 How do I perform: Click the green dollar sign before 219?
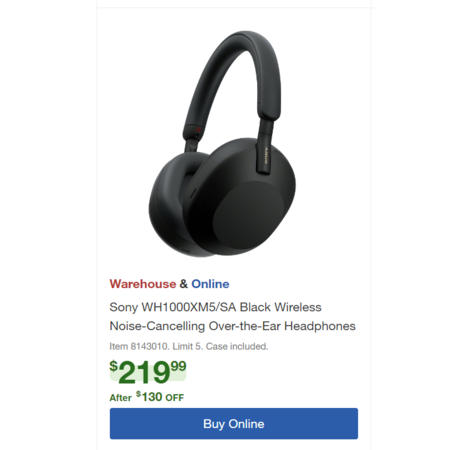[x=114, y=366]
